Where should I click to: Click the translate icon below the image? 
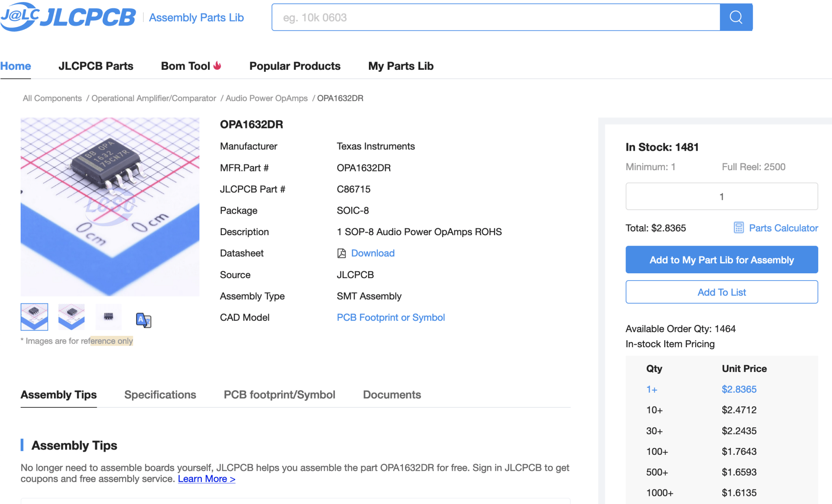(143, 320)
